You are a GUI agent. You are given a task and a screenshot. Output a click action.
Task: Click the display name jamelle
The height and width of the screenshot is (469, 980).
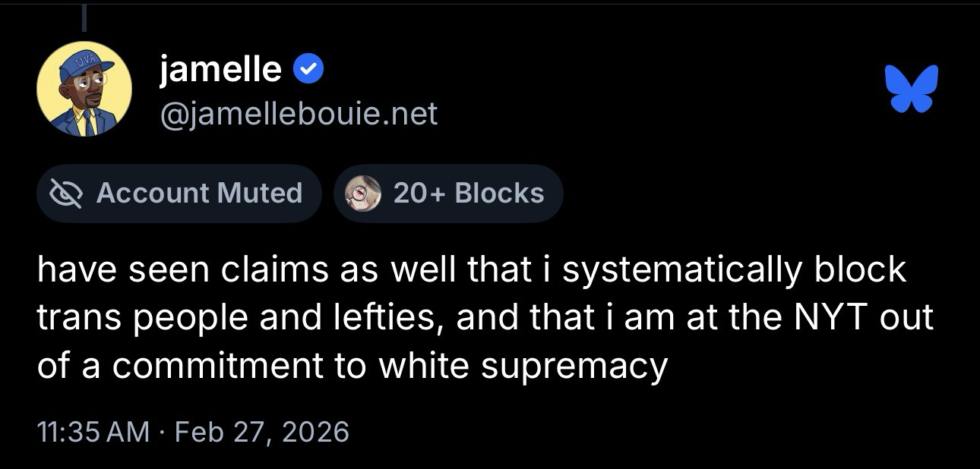click(220, 70)
